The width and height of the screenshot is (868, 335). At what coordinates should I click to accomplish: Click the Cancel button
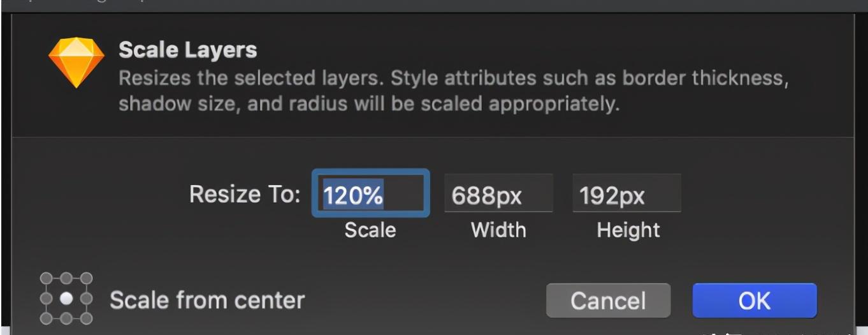[608, 301]
